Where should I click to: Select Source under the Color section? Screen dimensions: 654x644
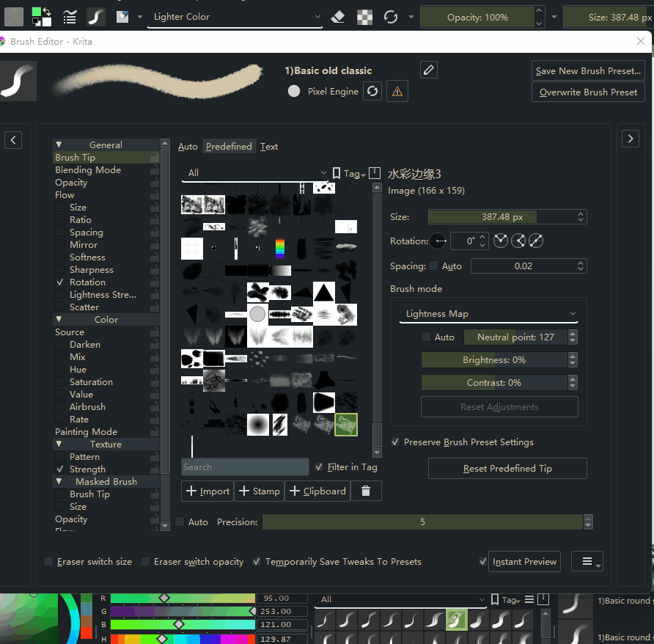(70, 332)
